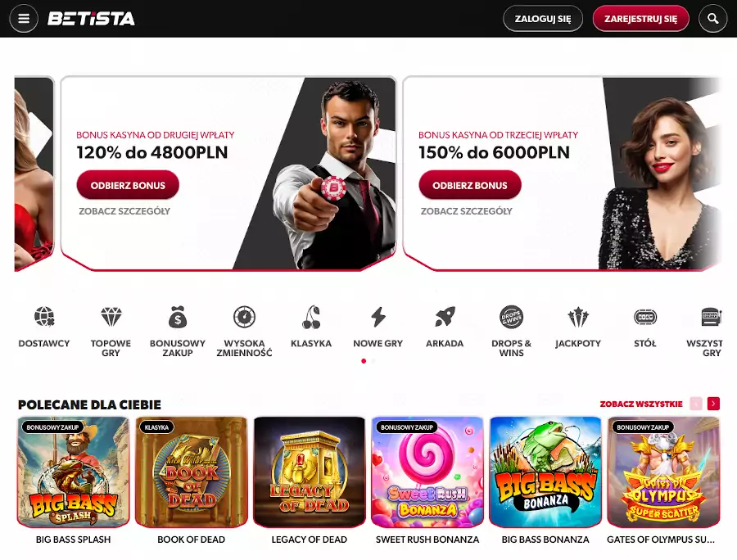Screen dimensions: 737x560
Task: Claim the 120% do 4800PLN bonus
Action: 128,185
